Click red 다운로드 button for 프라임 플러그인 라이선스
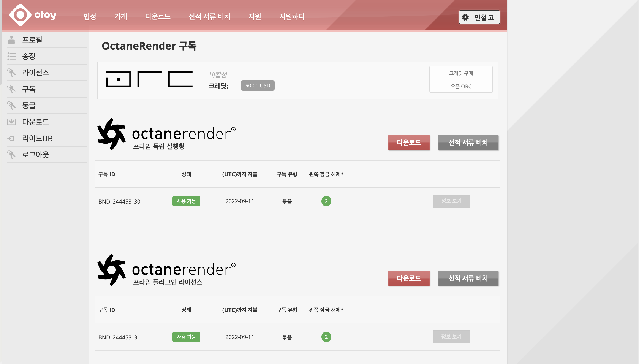Image resolution: width=639 pixels, height=364 pixels. (x=409, y=279)
